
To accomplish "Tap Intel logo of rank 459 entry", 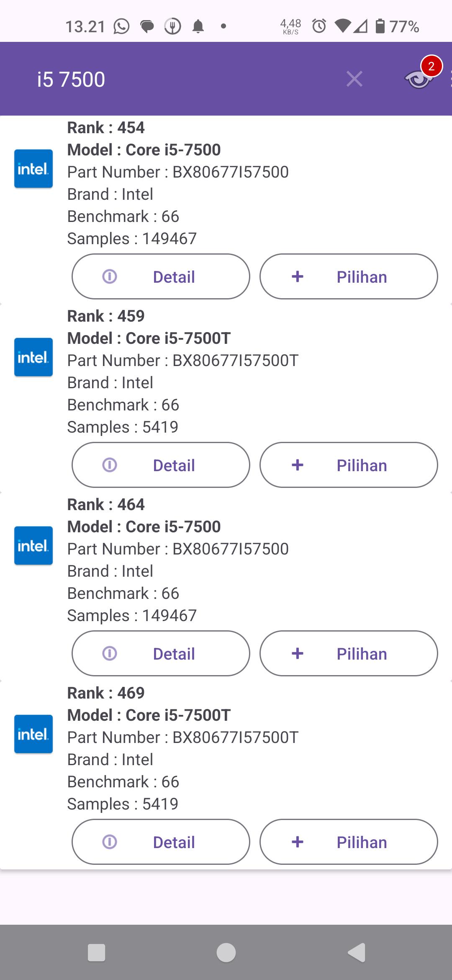I will pyautogui.click(x=33, y=357).
